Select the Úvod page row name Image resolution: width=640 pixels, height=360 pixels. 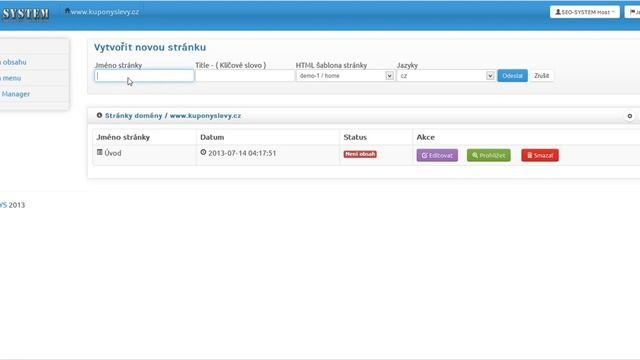coord(113,153)
